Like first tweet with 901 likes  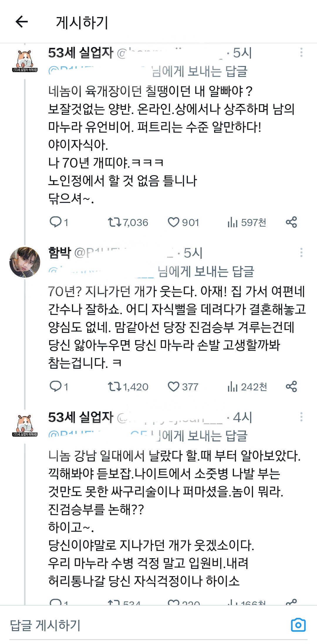point(173,222)
